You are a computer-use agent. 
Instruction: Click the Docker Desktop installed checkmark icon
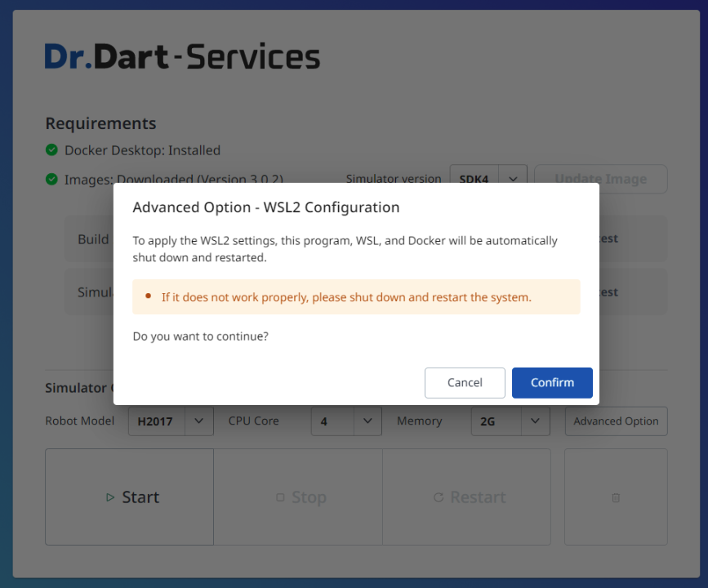(x=51, y=150)
